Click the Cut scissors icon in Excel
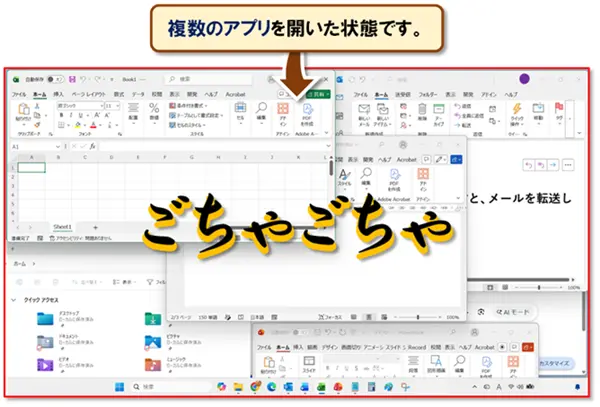Image resolution: width=600 pixels, height=407 pixels. coord(37,106)
